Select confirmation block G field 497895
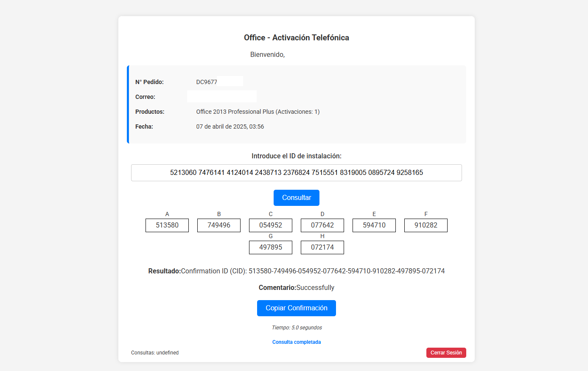 point(271,247)
